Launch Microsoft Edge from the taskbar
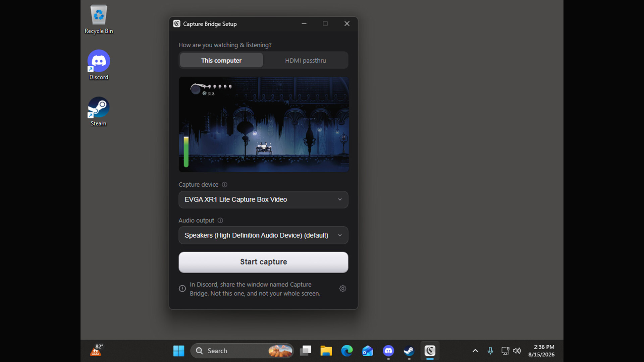The width and height of the screenshot is (644, 362). 347,351
